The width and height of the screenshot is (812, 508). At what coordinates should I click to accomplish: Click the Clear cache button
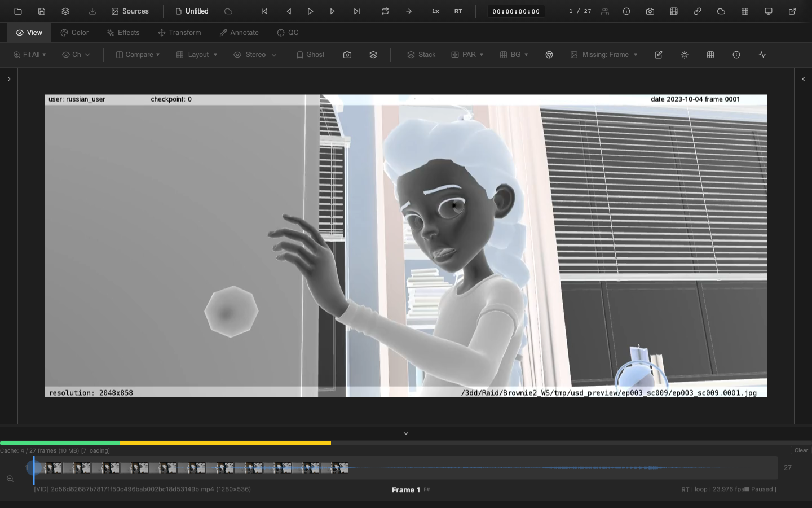pyautogui.click(x=800, y=450)
